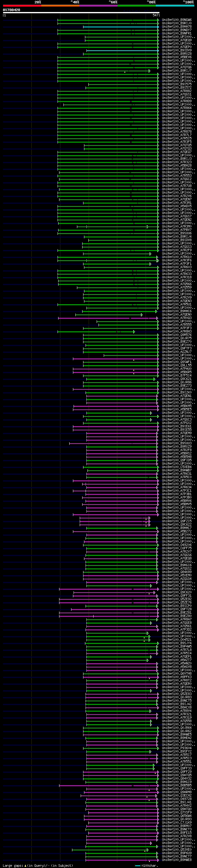This screenshot has height=868, width=197.
Task: Select the UniRef100_Q9SWF1 label
Action: coord(177,362)
